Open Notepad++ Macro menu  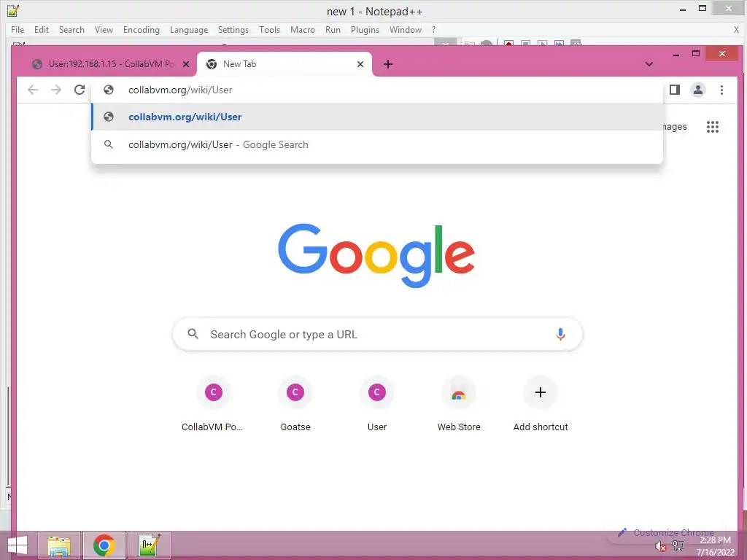[303, 29]
